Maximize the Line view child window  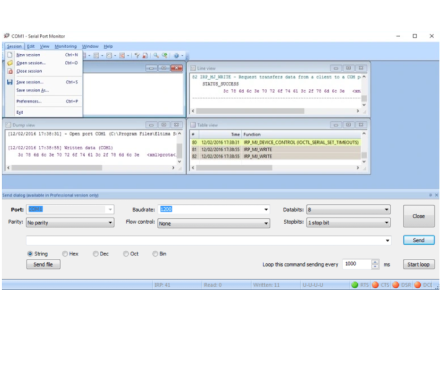click(x=348, y=68)
